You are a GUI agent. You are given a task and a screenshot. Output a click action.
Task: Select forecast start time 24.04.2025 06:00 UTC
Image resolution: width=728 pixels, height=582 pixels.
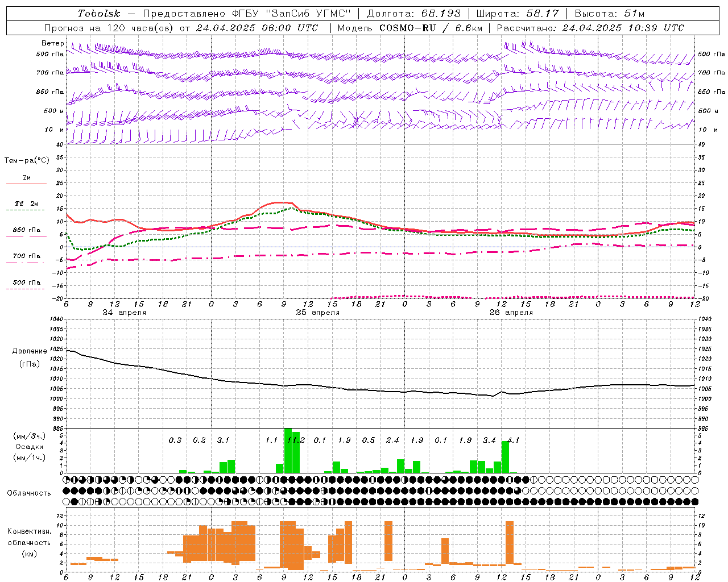point(257,28)
